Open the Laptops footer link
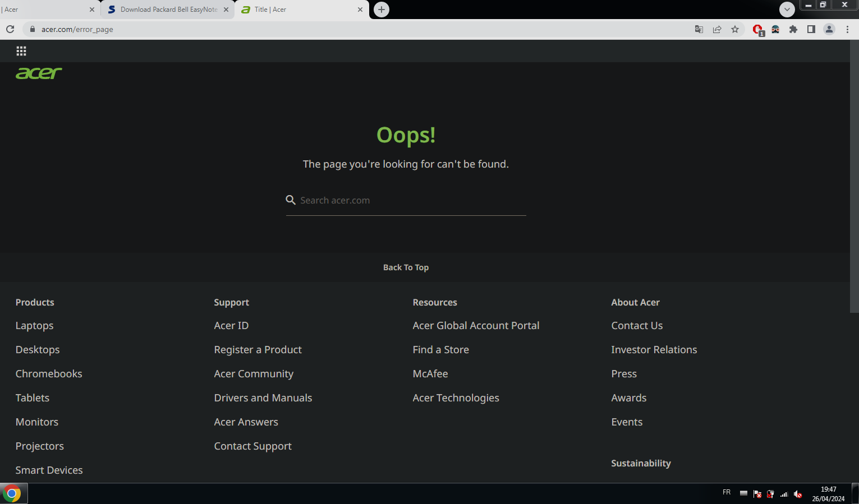 coord(34,326)
